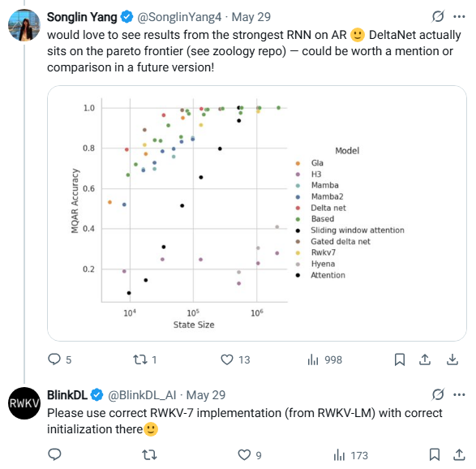Retweet BlinkDL's reply
Image resolution: width=476 pixels, height=469 pixels.
tap(149, 455)
